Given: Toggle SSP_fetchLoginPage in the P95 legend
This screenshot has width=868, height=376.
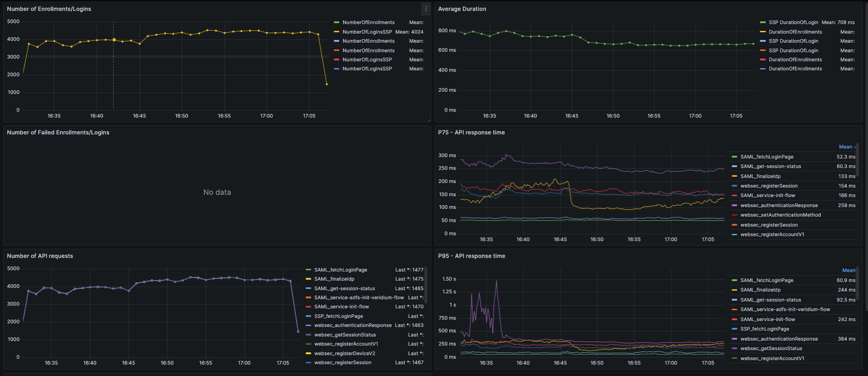Looking at the screenshot, I should click(x=764, y=329).
